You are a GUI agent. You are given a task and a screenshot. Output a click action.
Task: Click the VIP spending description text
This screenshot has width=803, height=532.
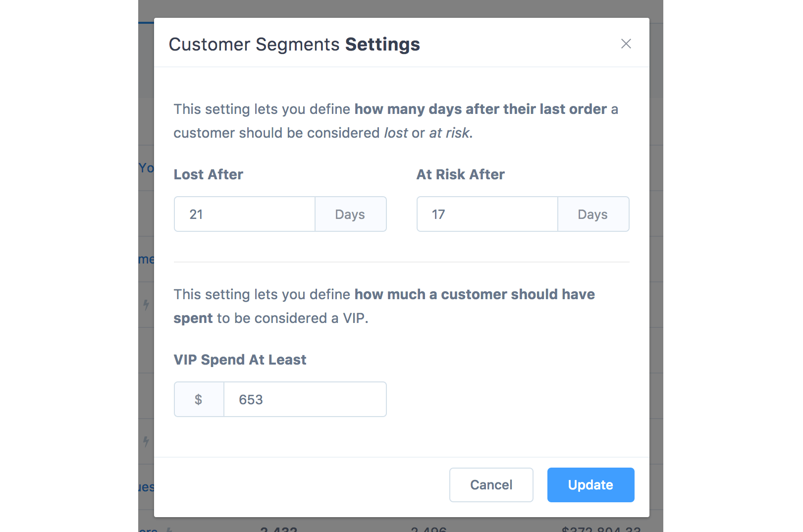(x=383, y=306)
